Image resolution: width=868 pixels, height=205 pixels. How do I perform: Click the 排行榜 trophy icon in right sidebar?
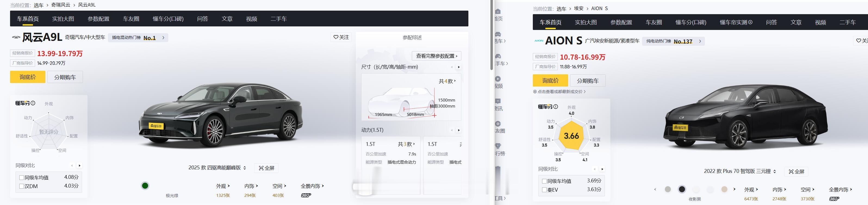pyautogui.click(x=498, y=146)
